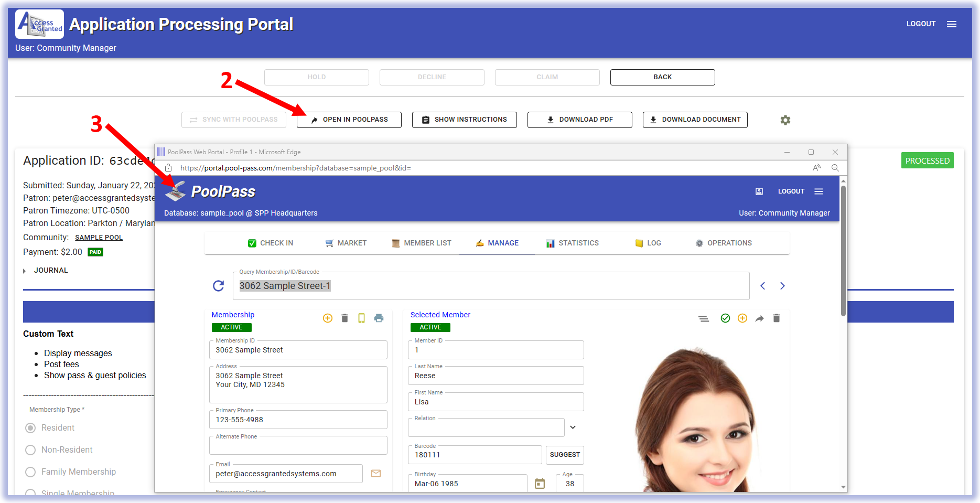Image resolution: width=980 pixels, height=503 pixels.
Task: Add a new membership with plus icon
Action: (328, 318)
